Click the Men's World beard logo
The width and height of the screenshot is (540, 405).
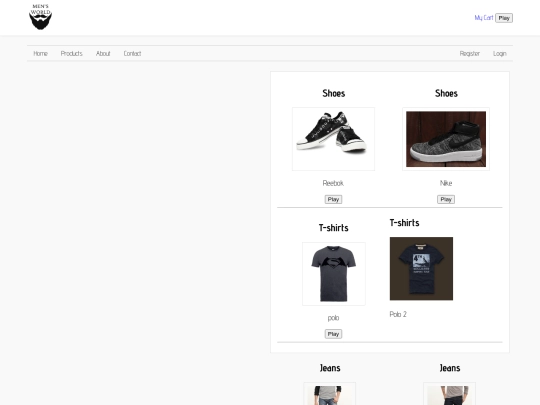40,17
